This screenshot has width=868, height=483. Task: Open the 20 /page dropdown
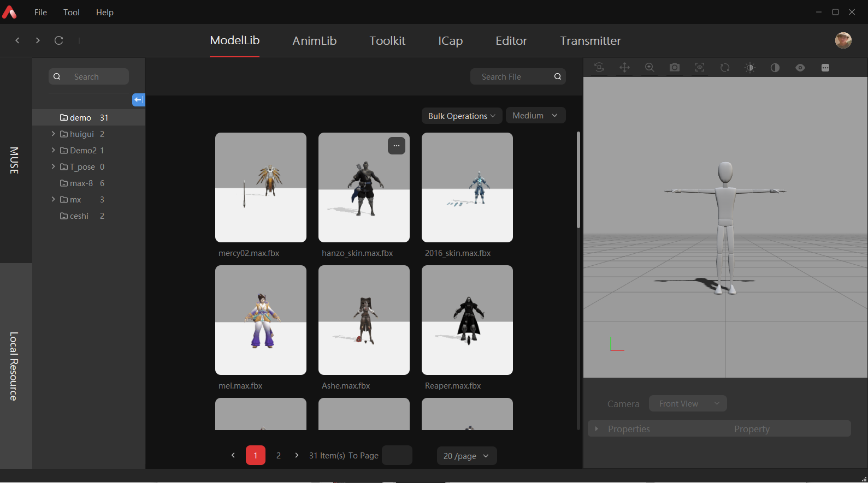tap(467, 456)
